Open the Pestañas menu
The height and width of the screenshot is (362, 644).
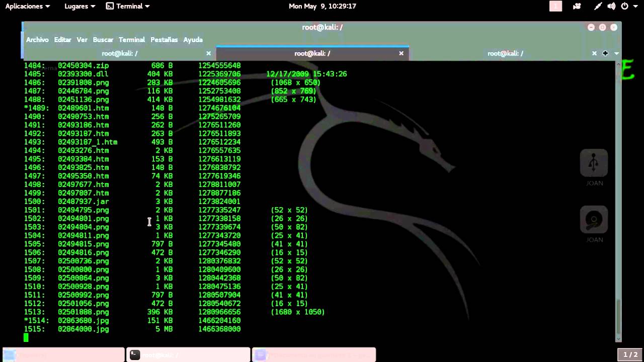(x=164, y=40)
